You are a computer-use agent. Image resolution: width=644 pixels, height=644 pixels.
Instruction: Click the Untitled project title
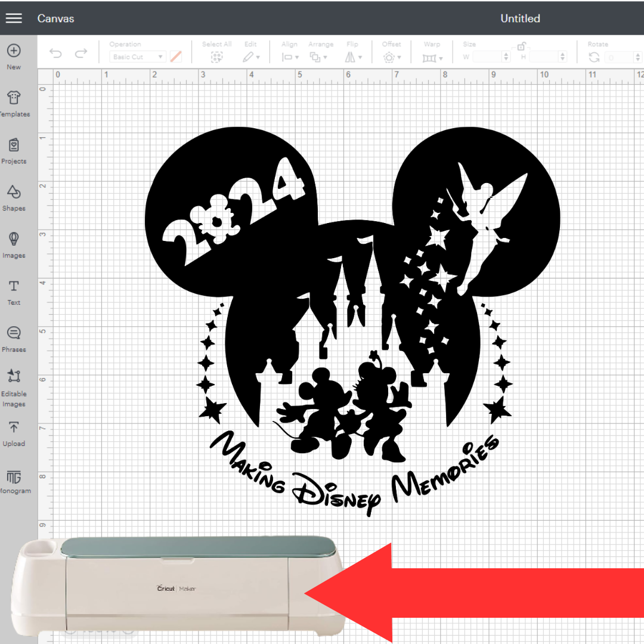tap(520, 18)
